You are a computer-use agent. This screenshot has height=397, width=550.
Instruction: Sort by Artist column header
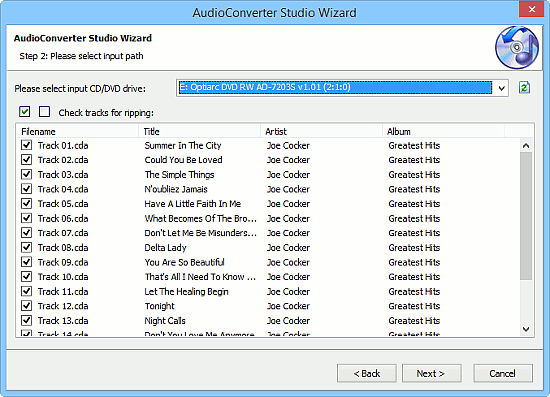(321, 132)
